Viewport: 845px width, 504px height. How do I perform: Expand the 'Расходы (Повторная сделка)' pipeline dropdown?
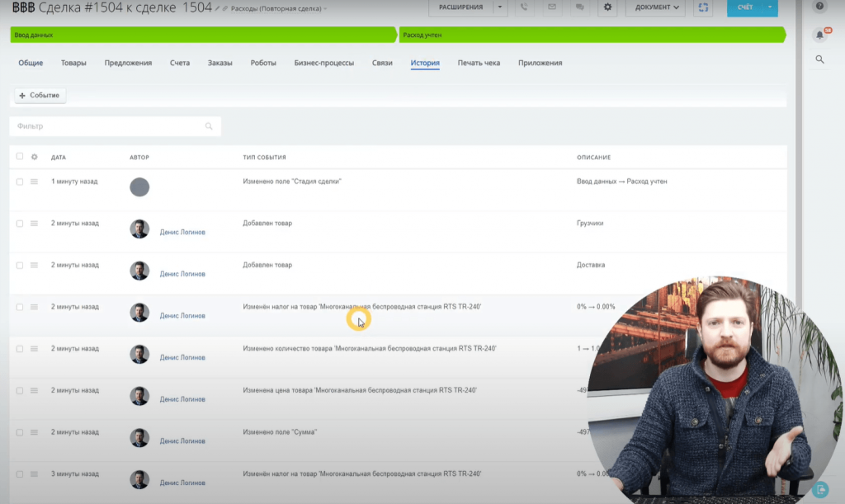pos(279,8)
